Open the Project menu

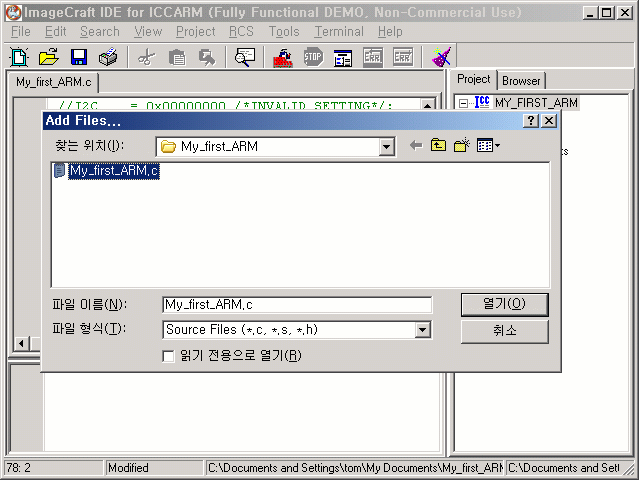196,32
